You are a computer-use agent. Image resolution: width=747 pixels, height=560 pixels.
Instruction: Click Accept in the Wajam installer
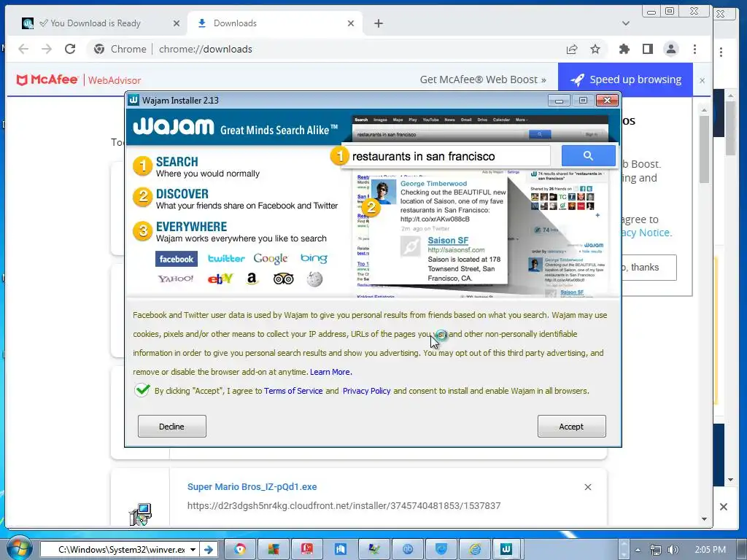coord(571,426)
